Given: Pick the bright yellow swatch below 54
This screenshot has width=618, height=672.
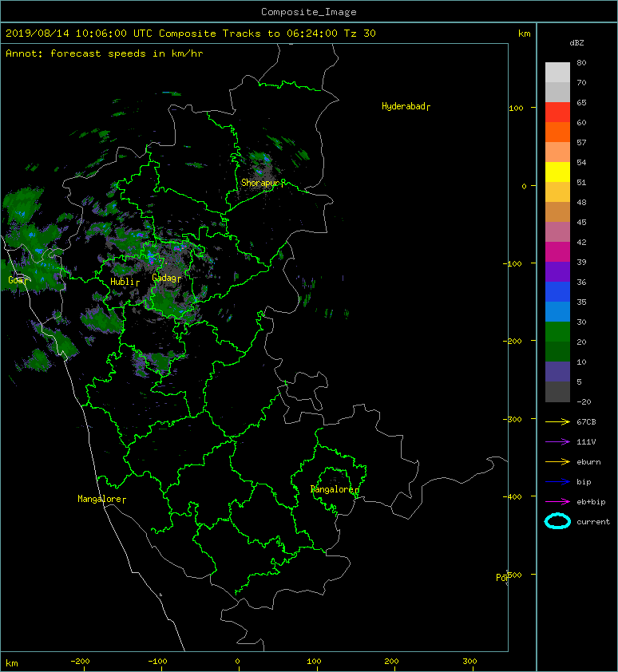Looking at the screenshot, I should click(557, 172).
